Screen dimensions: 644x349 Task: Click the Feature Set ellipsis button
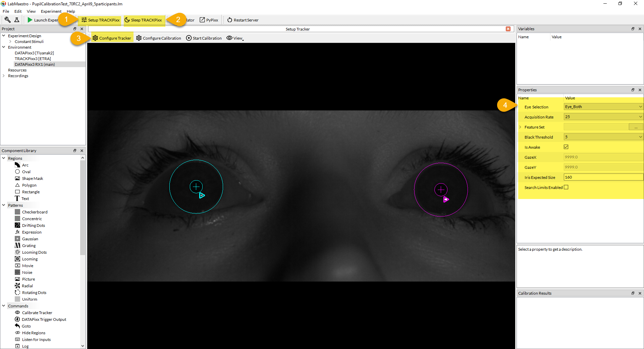[x=636, y=127]
